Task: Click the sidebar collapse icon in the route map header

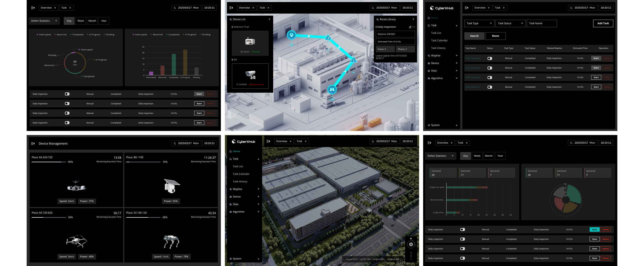Action: pos(231,8)
